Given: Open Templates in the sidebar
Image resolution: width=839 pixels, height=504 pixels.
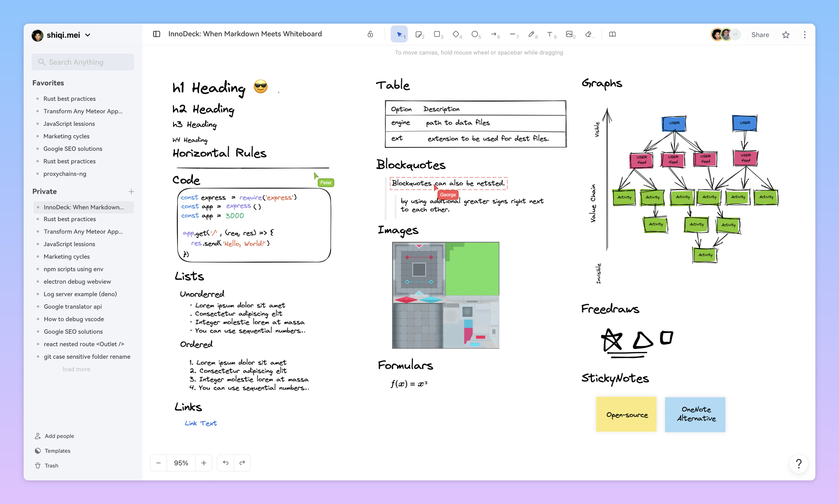Looking at the screenshot, I should (x=57, y=451).
